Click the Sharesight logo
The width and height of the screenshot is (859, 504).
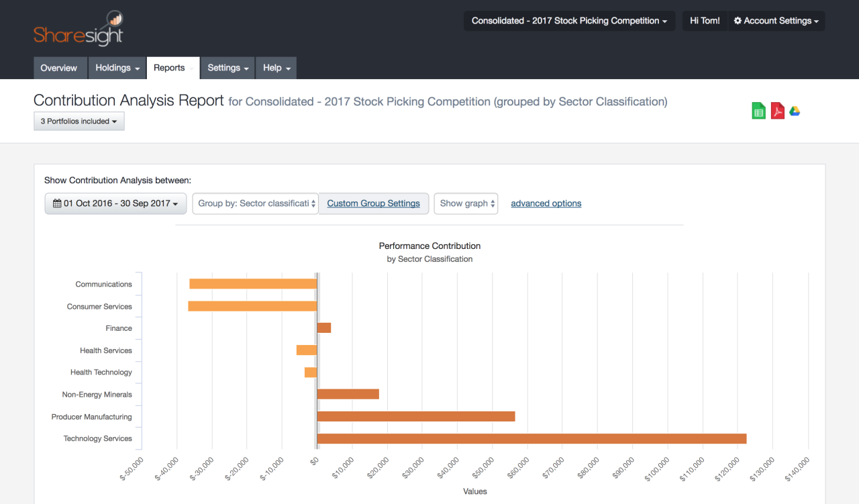point(79,28)
